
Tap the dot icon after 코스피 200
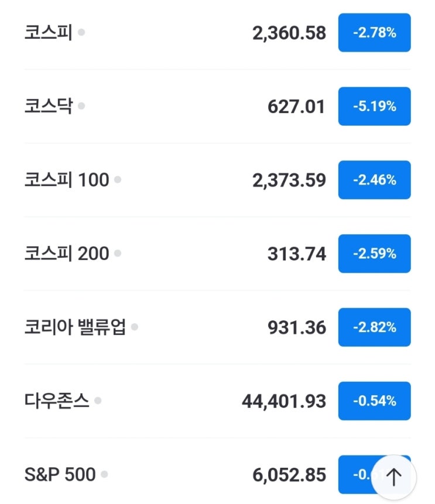coord(118,254)
